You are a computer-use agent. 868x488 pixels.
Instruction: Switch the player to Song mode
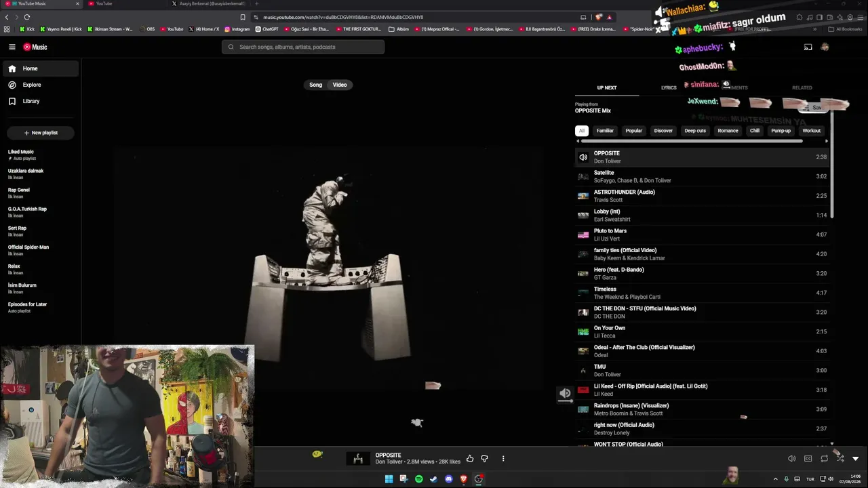pyautogui.click(x=315, y=85)
